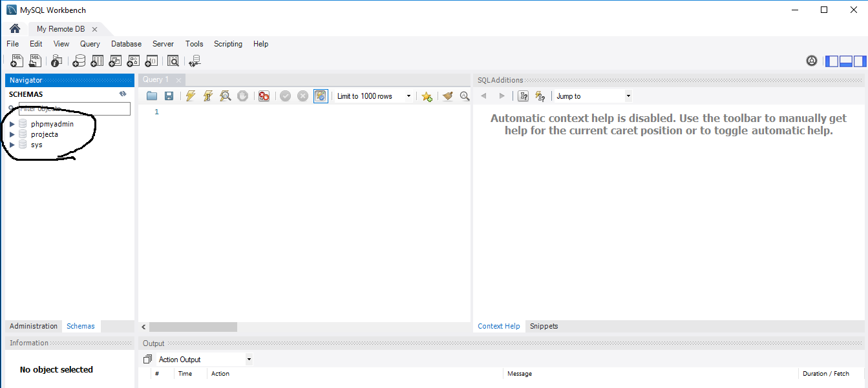The width and height of the screenshot is (868, 388).
Task: Expand the phpmyadmin schema
Action: point(12,124)
